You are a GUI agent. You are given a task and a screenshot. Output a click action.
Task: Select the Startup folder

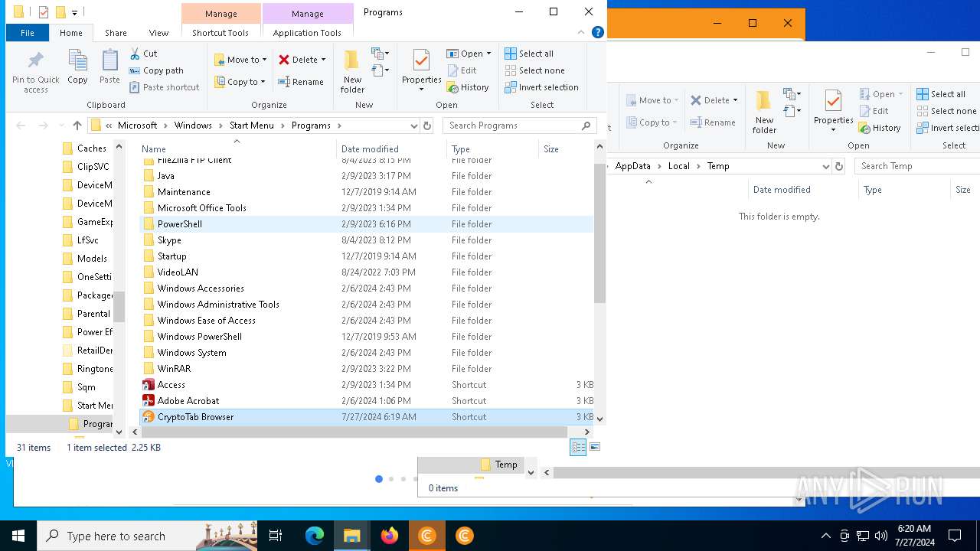(x=366, y=256)
